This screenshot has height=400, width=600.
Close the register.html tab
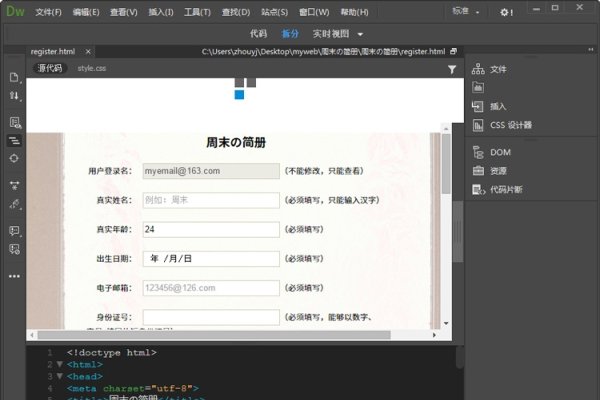coord(88,52)
